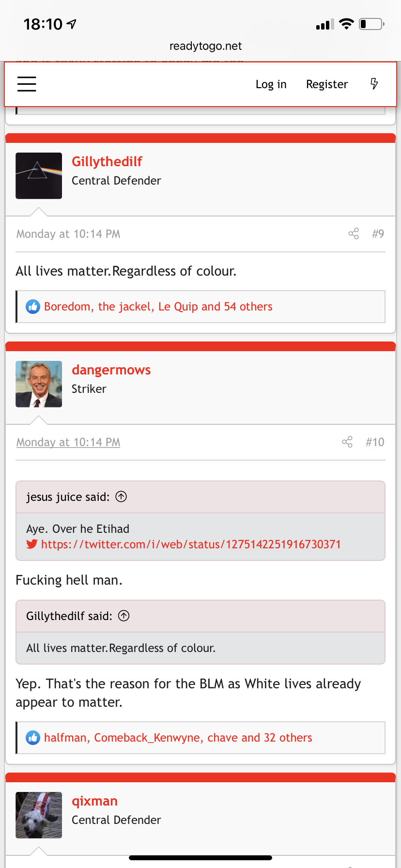View likes by halfman, Comeback_Kenwyne, chave
This screenshot has width=401, height=868.
[x=178, y=738]
